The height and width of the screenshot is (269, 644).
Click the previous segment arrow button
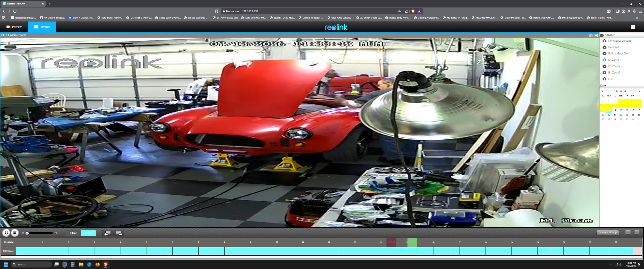pyautogui.click(x=108, y=233)
